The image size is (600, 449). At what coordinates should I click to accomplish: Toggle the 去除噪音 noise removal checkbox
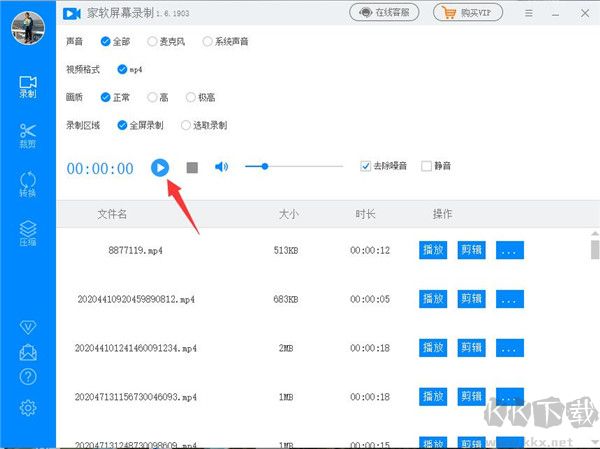[x=366, y=166]
